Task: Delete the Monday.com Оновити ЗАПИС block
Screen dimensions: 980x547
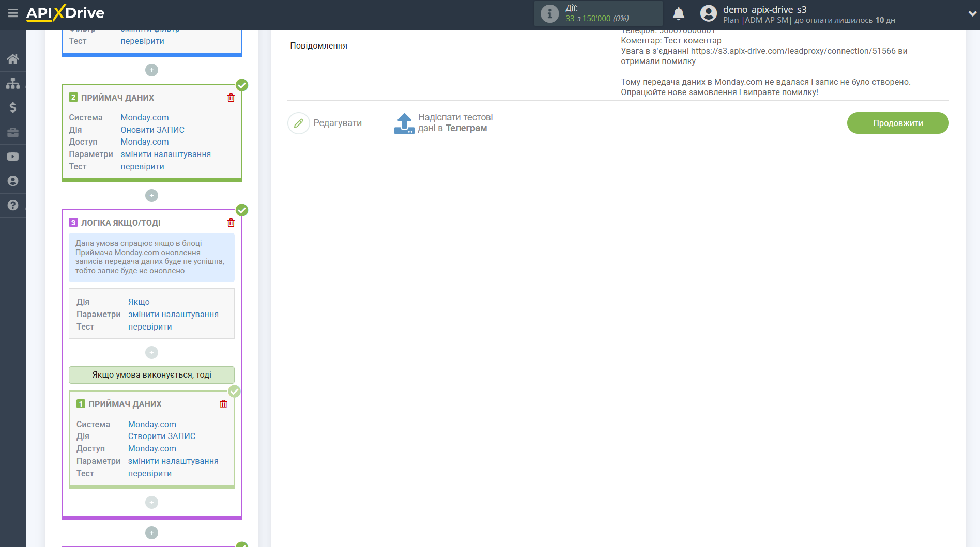Action: (231, 98)
